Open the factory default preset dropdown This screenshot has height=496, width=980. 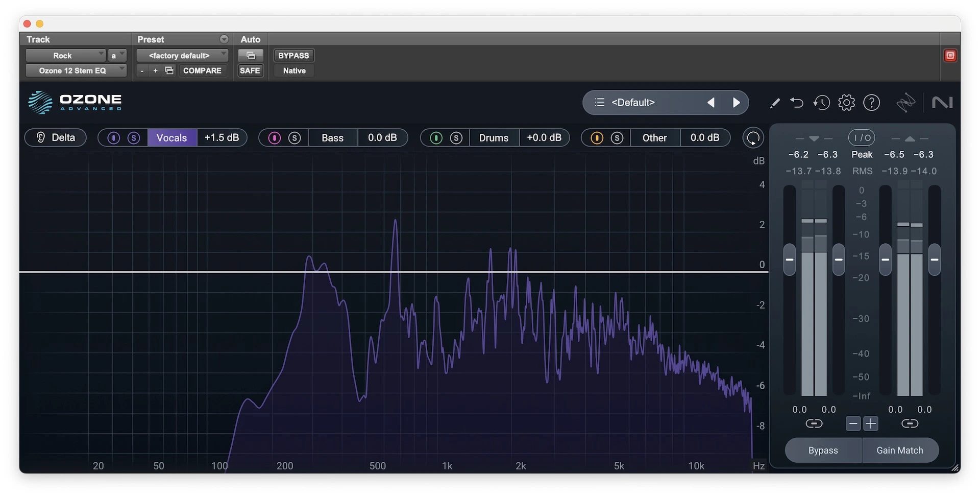182,56
